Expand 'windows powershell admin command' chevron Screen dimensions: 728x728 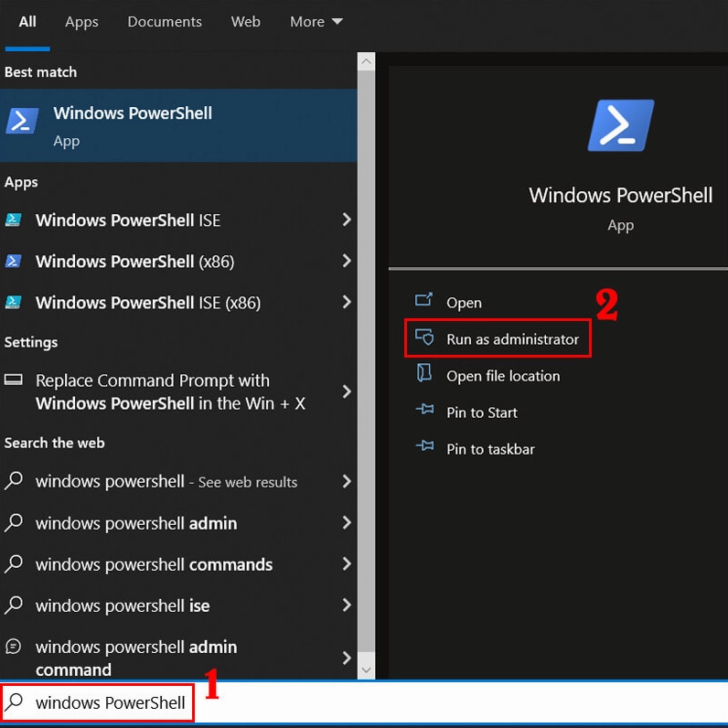pos(347,658)
